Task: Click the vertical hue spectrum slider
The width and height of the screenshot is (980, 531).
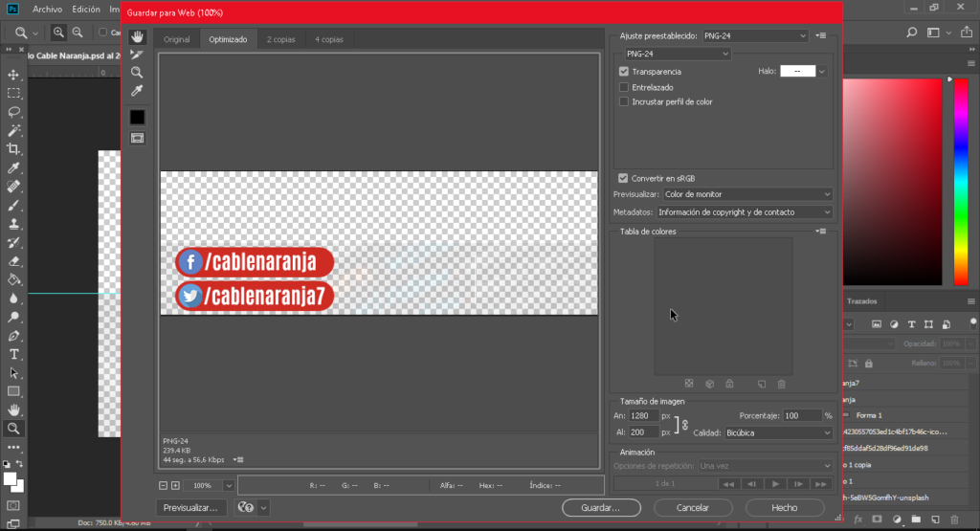Action: 961,182
